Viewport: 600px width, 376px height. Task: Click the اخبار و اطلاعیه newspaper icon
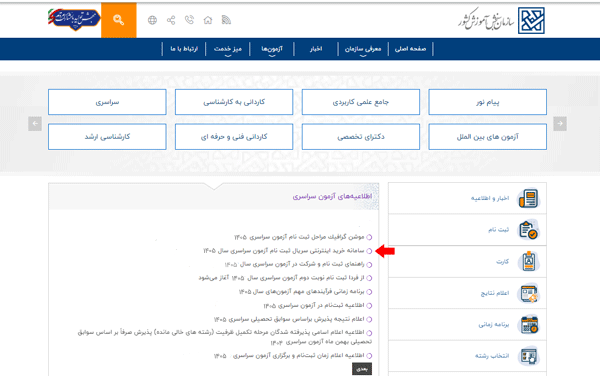coord(528,199)
